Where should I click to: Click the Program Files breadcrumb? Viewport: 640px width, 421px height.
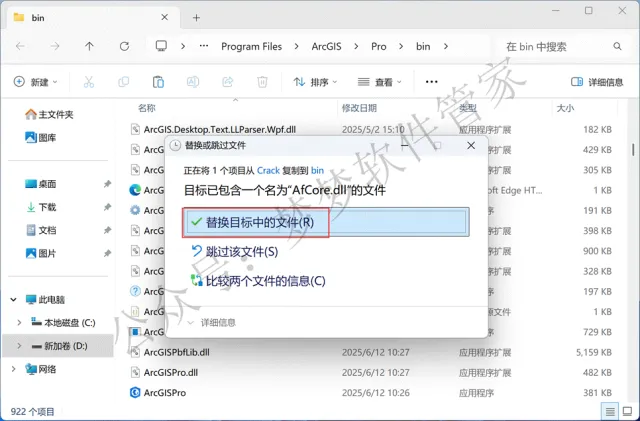251,47
